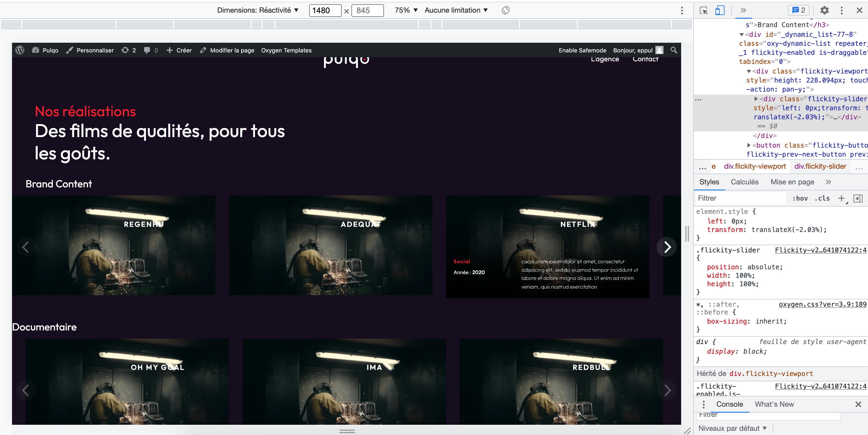Click the Modifier la page link
Screen dimensions: 868x435
point(232,50)
